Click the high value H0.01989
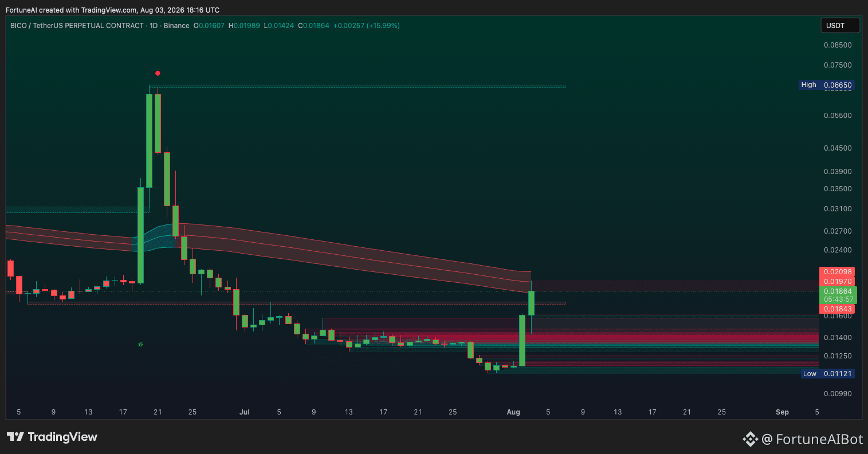868x454 pixels. 244,26
